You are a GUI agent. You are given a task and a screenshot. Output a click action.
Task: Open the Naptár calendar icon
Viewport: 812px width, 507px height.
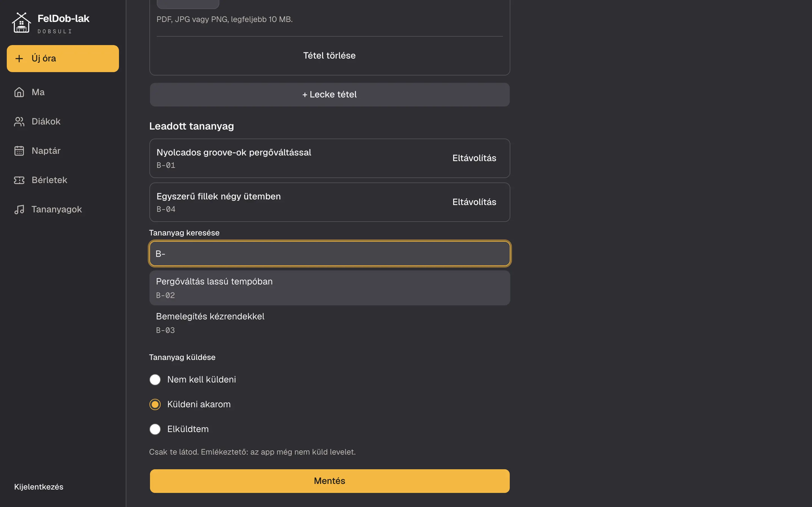point(19,151)
